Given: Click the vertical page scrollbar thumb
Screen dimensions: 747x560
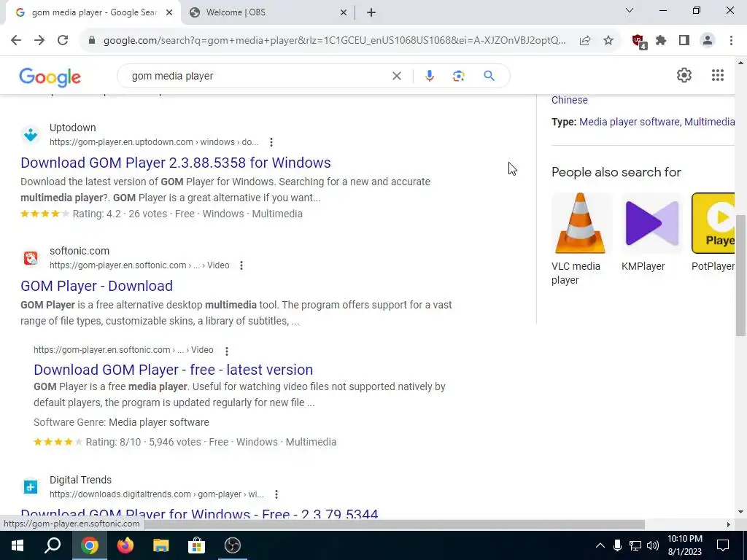Looking at the screenshot, I should pyautogui.click(x=741, y=275).
